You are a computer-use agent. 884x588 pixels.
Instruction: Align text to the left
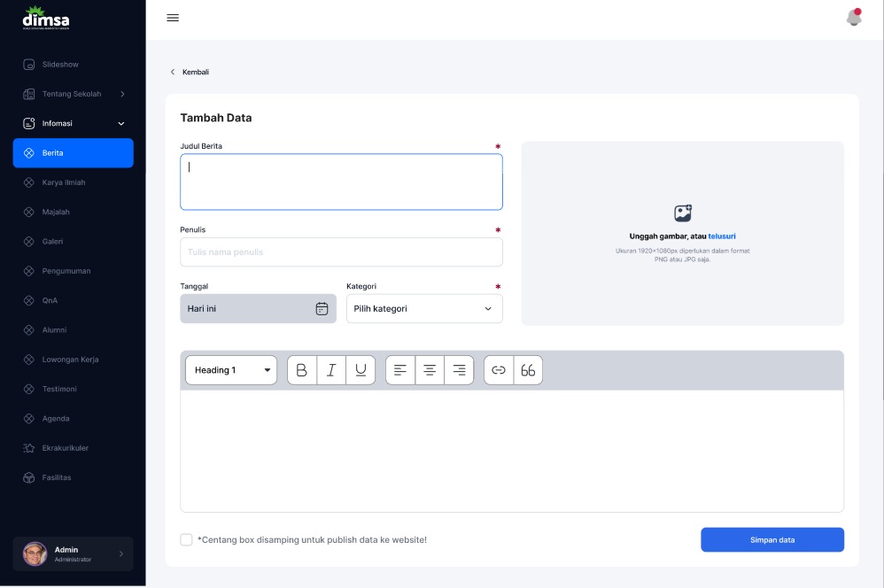(400, 370)
